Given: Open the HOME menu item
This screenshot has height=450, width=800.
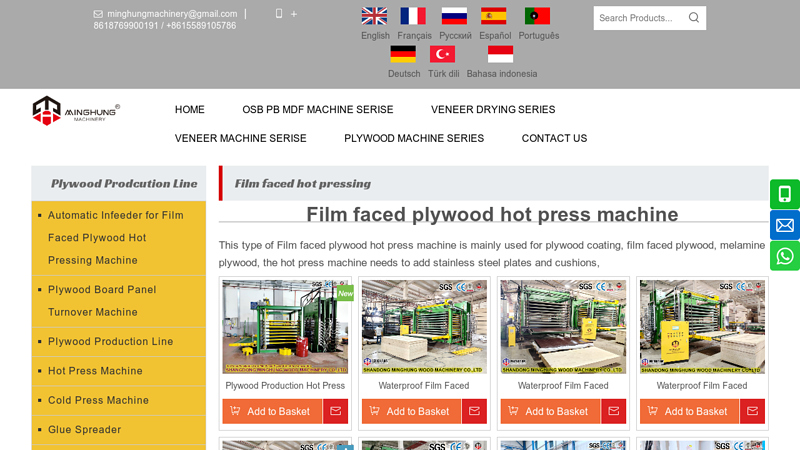Looking at the screenshot, I should pos(190,110).
